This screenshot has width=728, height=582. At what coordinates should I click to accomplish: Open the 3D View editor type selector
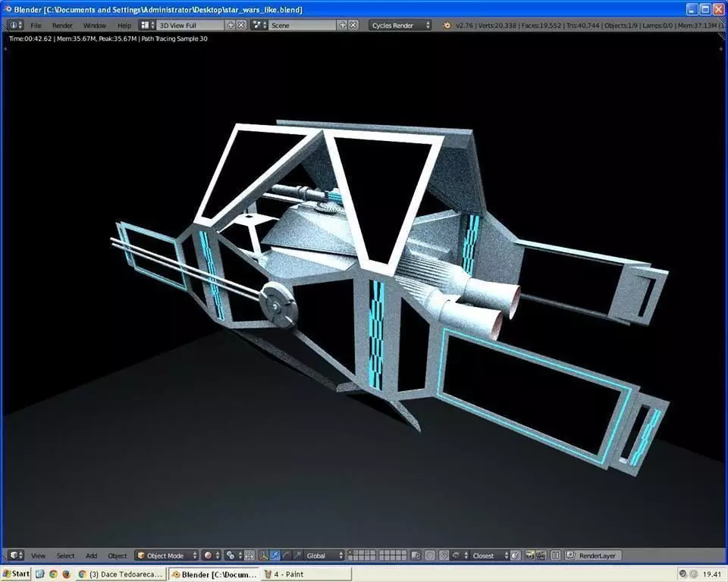[x=16, y=555]
